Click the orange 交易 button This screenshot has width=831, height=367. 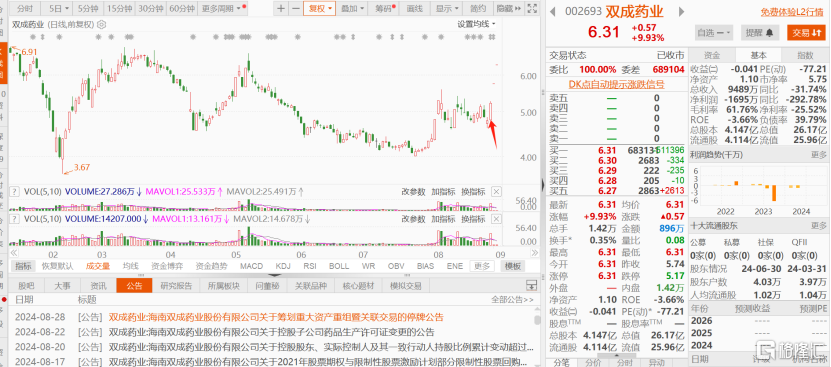(806, 32)
